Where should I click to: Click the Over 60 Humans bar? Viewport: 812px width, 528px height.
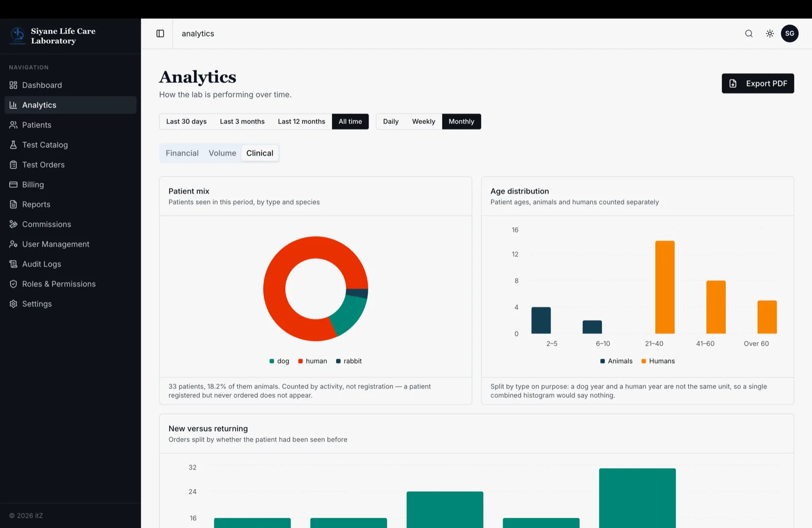pyautogui.click(x=767, y=317)
